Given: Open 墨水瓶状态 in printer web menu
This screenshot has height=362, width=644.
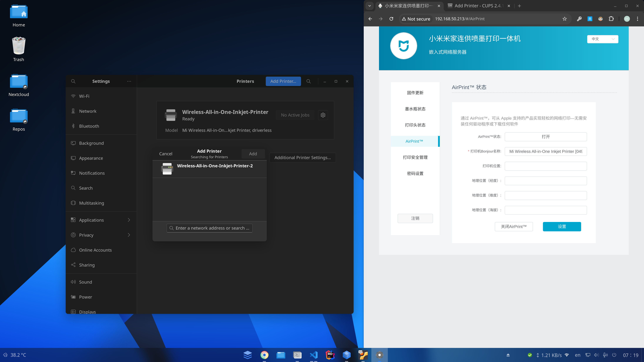Looking at the screenshot, I should (415, 109).
